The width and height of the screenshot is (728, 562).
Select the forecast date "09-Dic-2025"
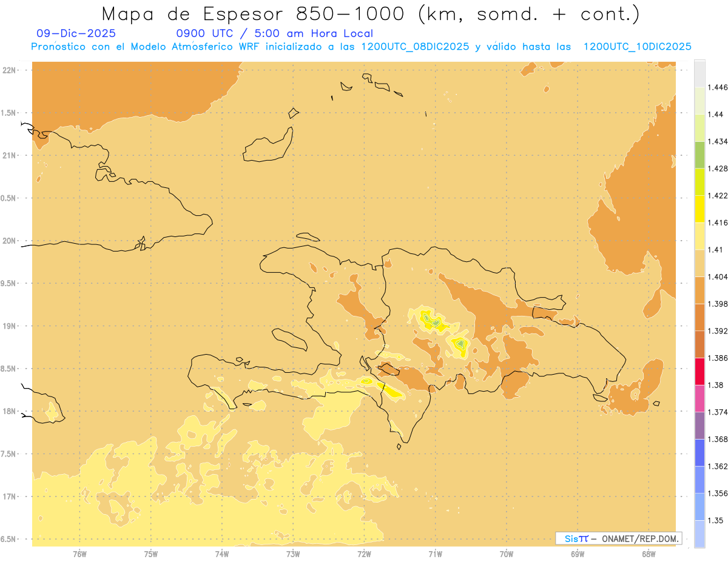(76, 34)
